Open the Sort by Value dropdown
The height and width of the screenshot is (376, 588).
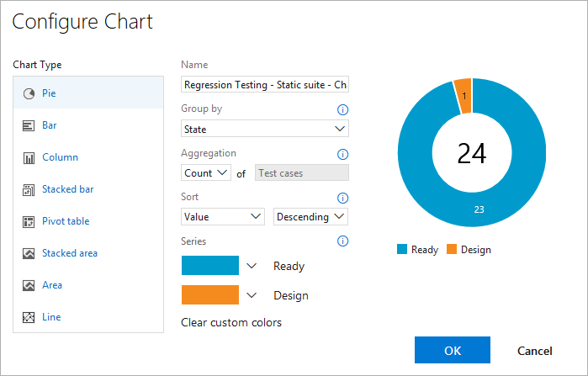(x=223, y=216)
